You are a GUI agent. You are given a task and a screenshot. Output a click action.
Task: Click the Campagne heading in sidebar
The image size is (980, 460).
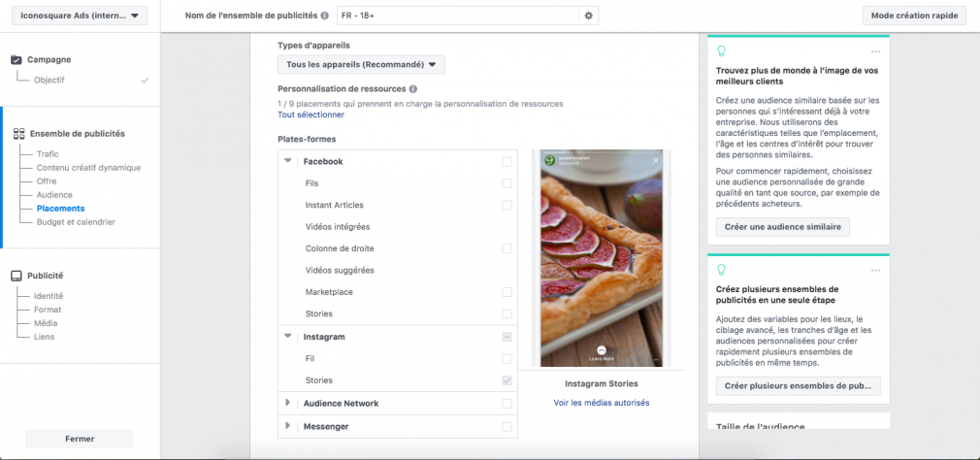pos(49,60)
